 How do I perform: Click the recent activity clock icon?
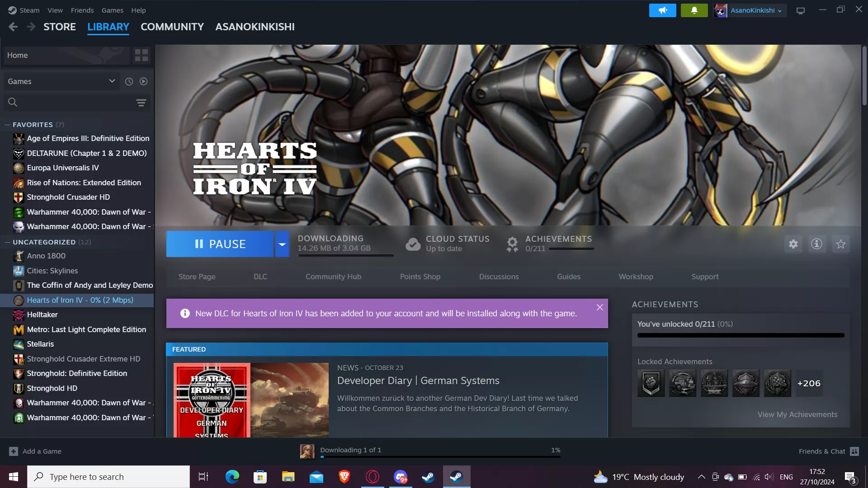(129, 81)
